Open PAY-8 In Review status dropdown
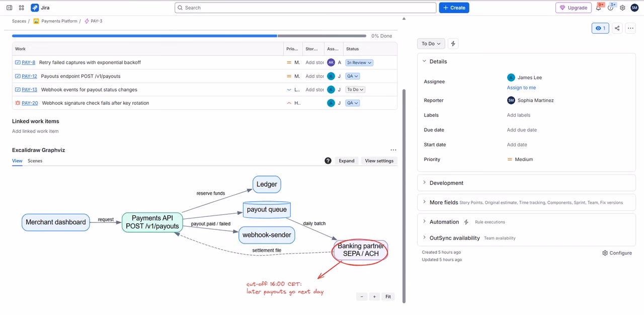Screen dimensions: 644x315 pos(359,62)
